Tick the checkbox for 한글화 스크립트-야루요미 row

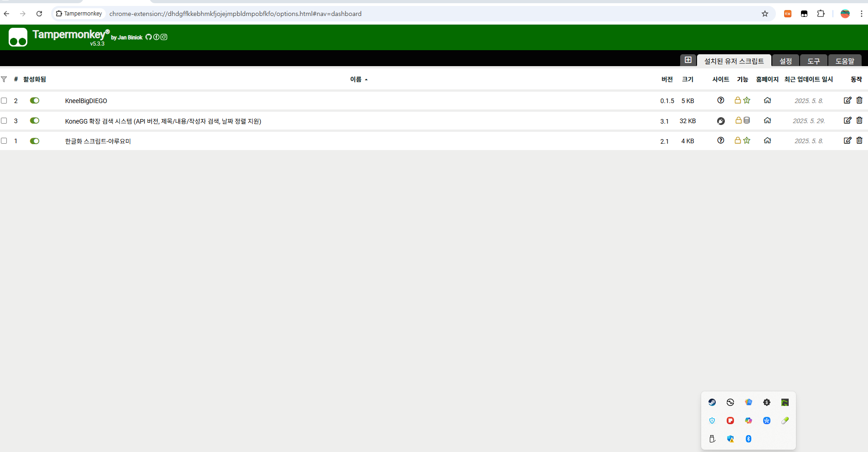[x=4, y=141]
